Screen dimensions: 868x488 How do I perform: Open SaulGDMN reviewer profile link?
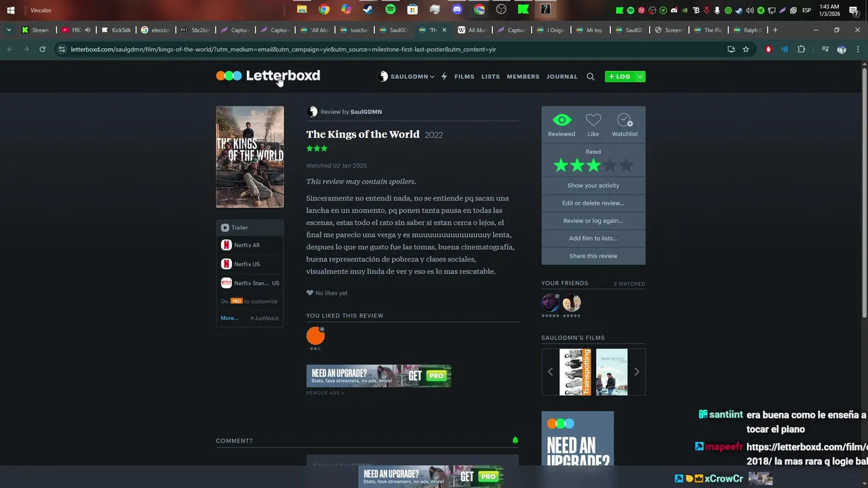click(x=366, y=112)
